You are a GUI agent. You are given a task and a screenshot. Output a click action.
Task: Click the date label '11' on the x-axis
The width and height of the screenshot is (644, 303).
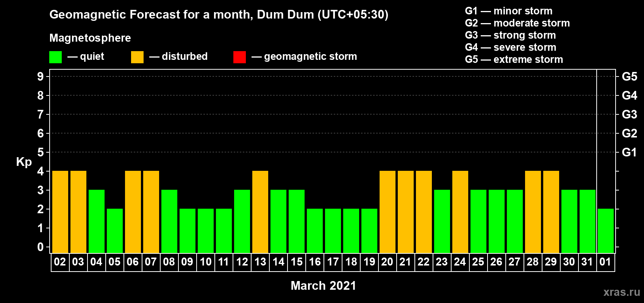224,262
